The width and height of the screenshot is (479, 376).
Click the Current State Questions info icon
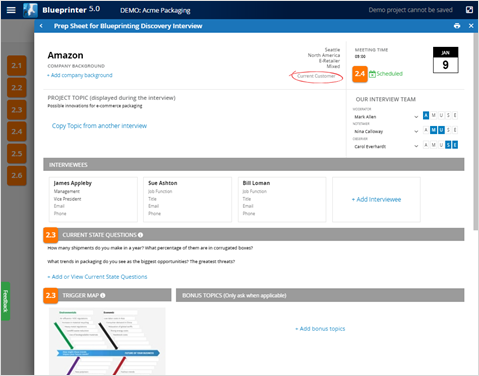click(x=141, y=235)
